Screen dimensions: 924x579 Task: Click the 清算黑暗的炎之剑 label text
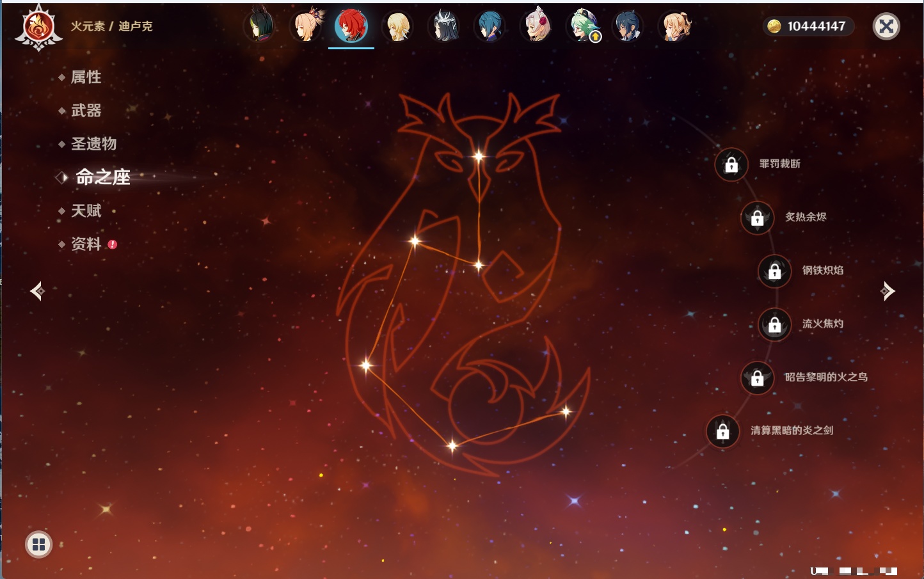(792, 430)
